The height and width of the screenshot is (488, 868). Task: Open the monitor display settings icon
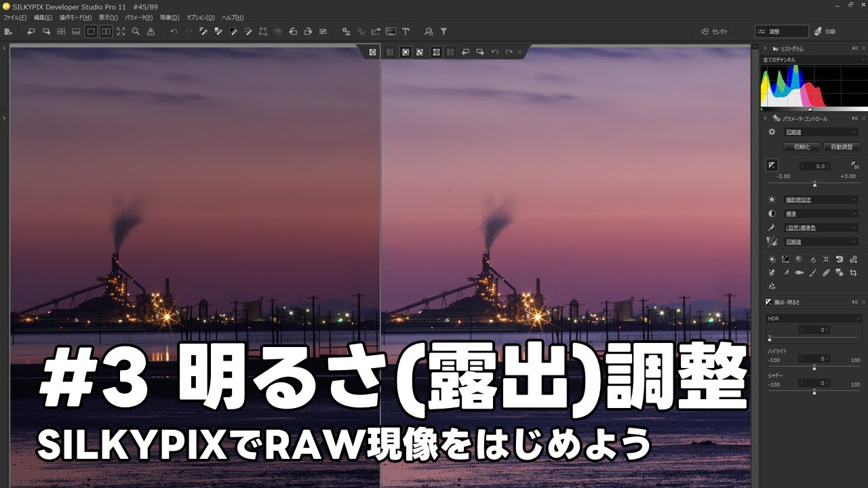[391, 31]
